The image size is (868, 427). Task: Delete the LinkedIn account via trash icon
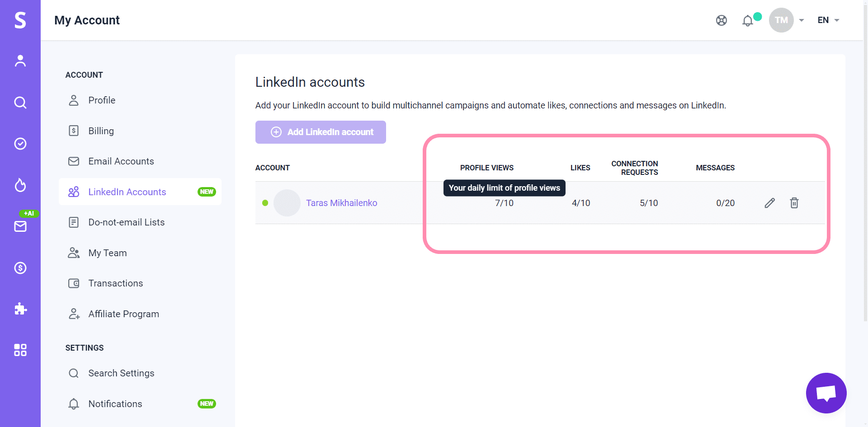pos(794,203)
